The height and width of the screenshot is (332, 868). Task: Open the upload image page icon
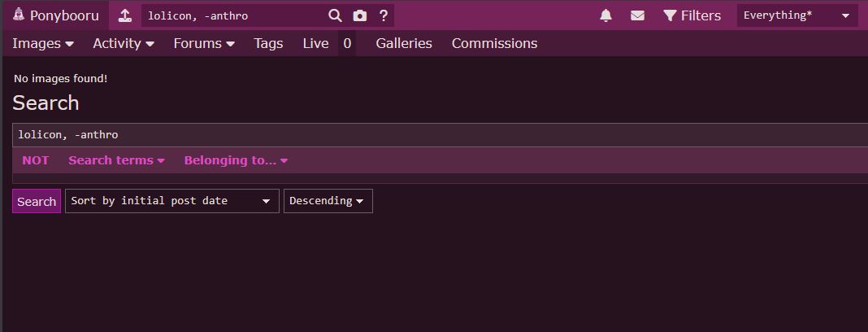click(124, 15)
